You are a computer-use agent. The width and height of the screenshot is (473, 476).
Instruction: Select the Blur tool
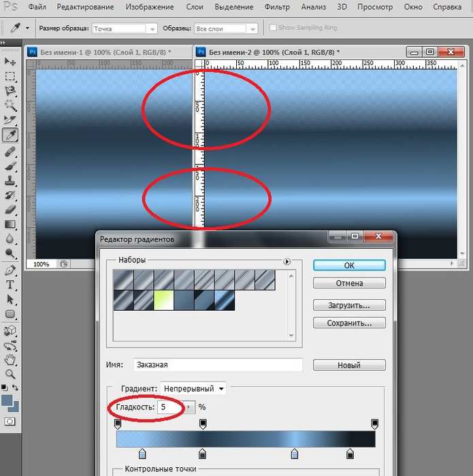pyautogui.click(x=10, y=239)
